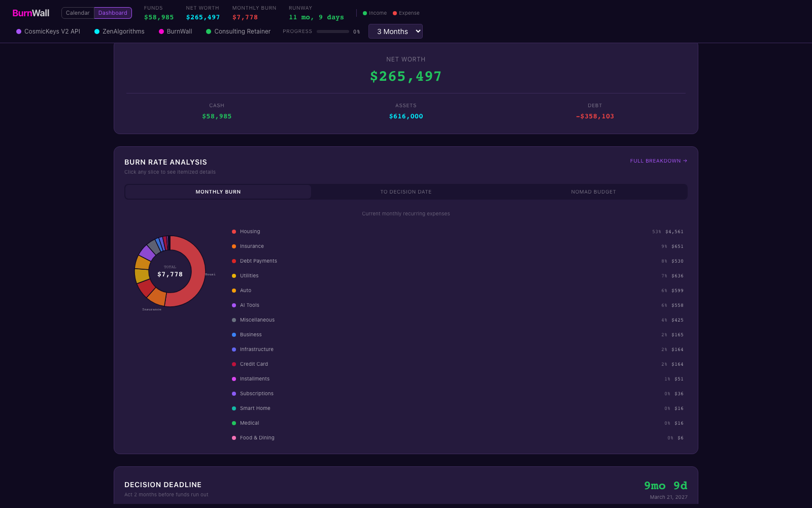This screenshot has width=812, height=508.
Task: Select the Nomad Budget tab
Action: 593,192
